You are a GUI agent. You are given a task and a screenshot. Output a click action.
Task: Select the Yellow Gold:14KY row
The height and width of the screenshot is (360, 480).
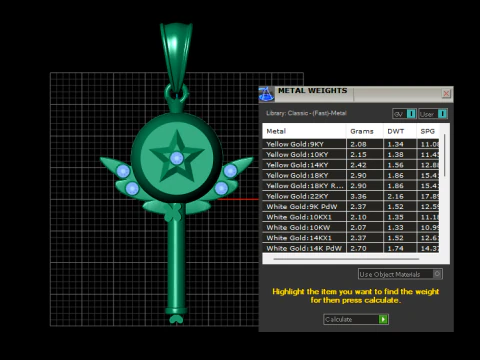coord(351,165)
